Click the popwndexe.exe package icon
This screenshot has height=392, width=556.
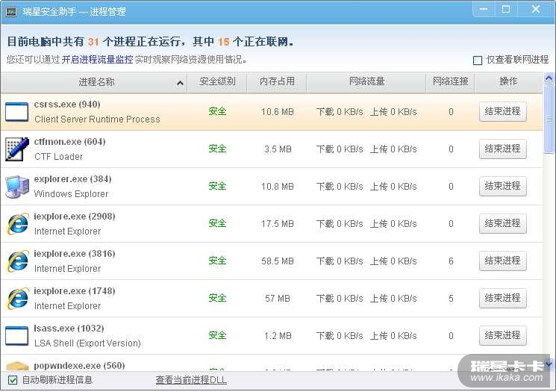[x=16, y=365]
